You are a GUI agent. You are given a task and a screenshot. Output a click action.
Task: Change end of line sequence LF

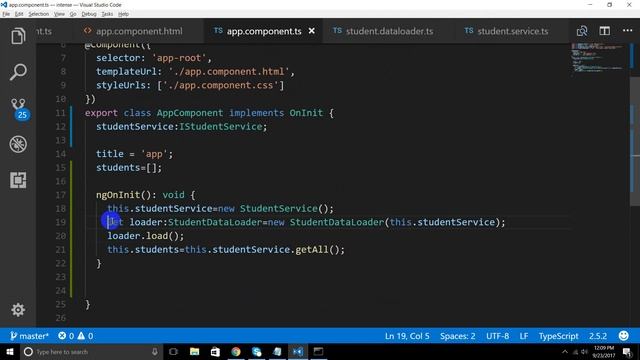tap(524, 336)
